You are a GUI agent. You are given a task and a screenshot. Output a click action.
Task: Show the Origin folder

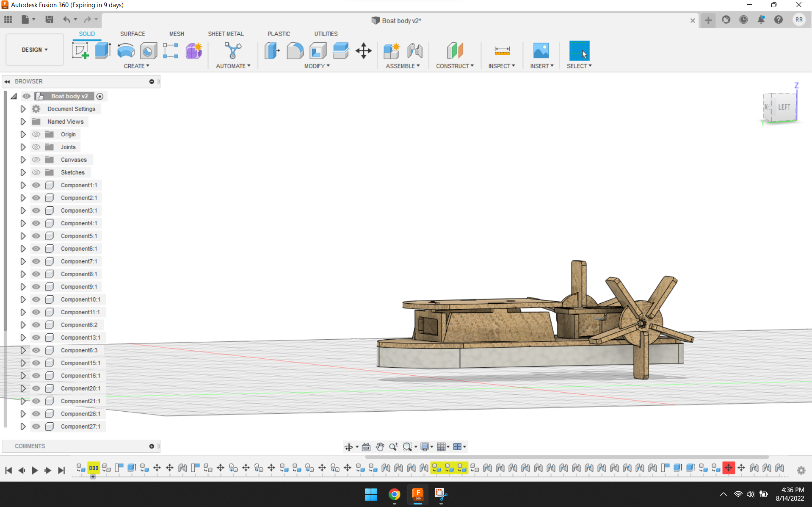(x=36, y=134)
